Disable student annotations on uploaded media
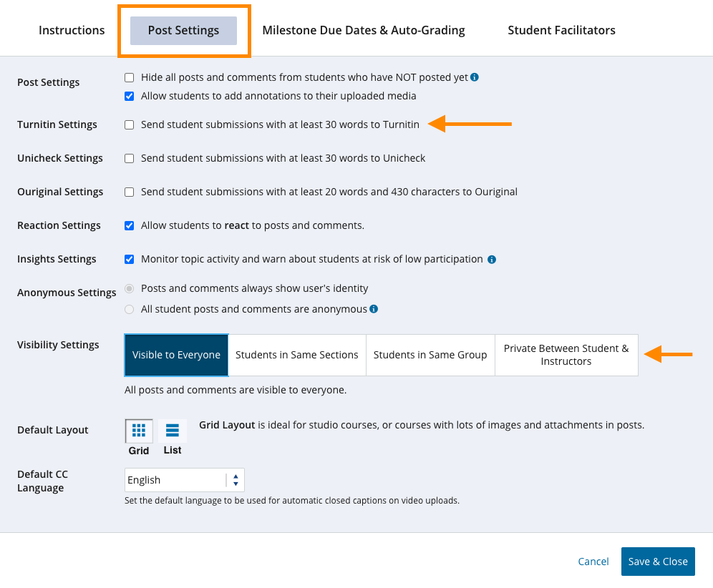 [129, 95]
